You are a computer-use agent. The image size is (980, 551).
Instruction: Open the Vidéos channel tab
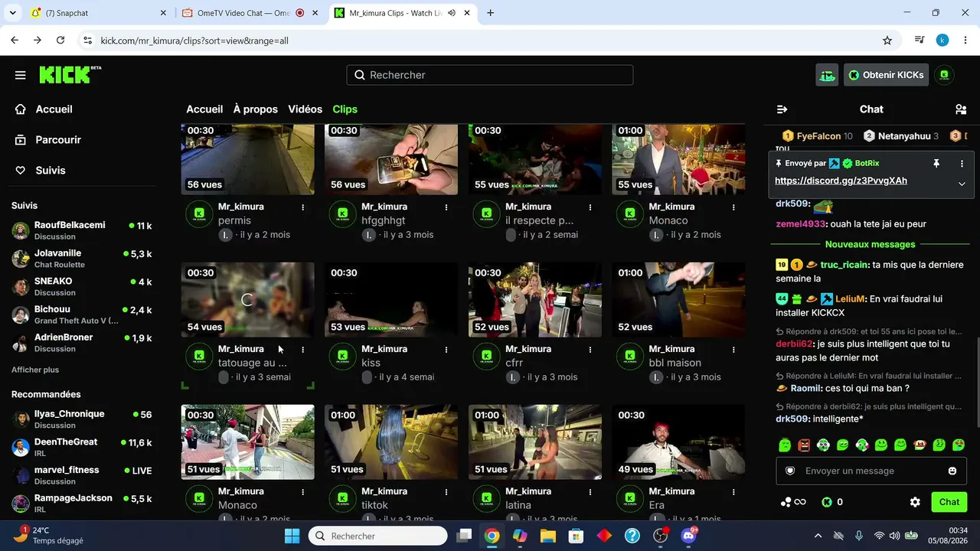tap(305, 109)
